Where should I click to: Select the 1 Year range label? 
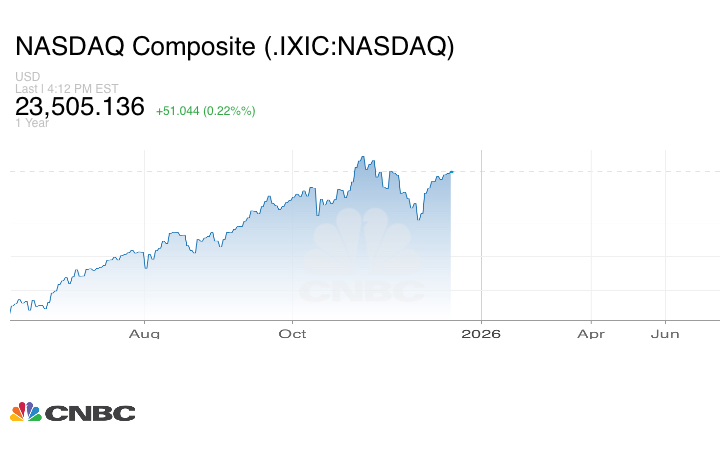click(33, 123)
